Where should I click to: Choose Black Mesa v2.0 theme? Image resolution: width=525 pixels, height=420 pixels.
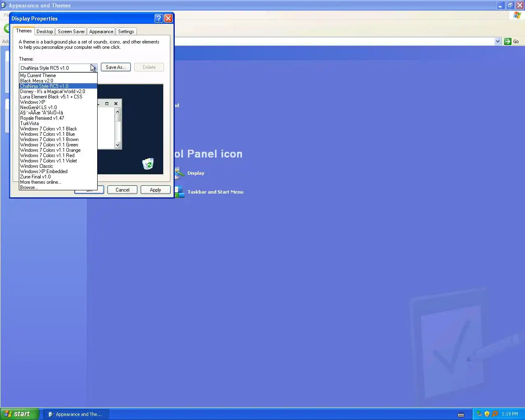[x=58, y=81]
